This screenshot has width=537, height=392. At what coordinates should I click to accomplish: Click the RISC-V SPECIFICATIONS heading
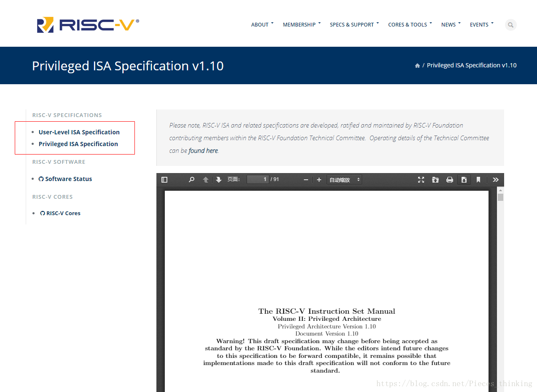pyautogui.click(x=67, y=115)
